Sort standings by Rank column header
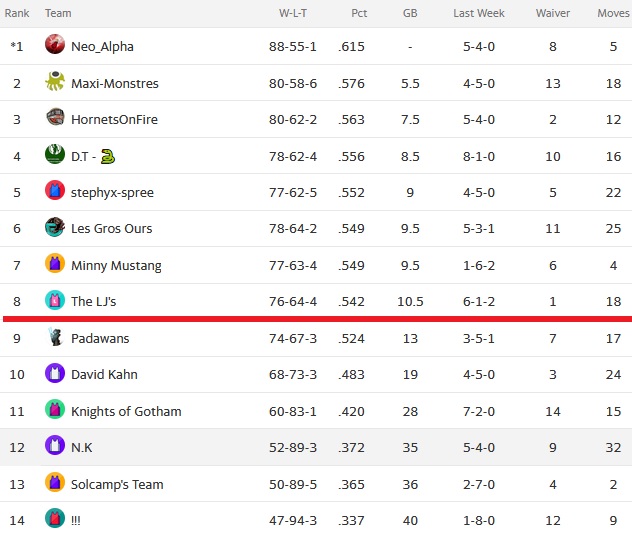Screen dimensions: 632x538 17,13
